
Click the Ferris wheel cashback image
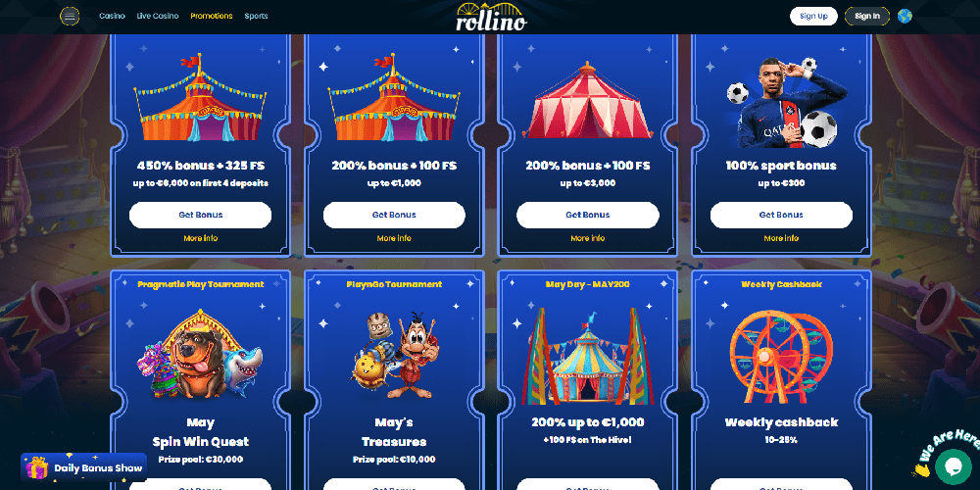[781, 357]
